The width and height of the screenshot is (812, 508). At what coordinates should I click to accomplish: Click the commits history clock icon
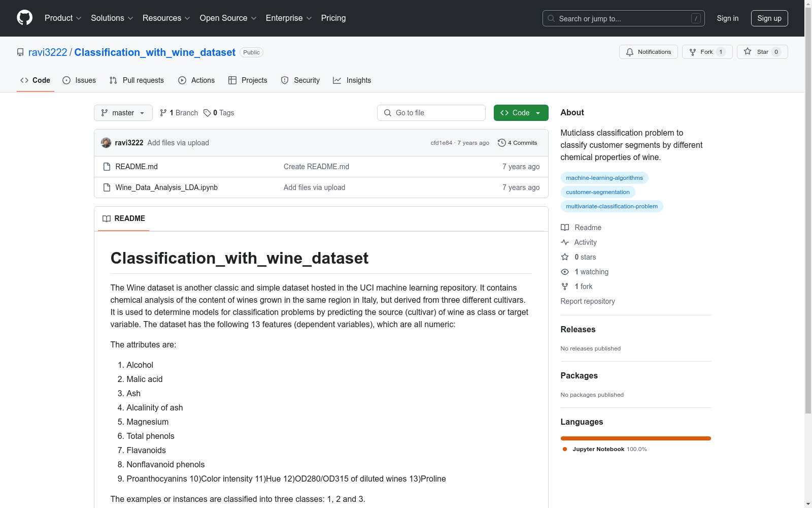(x=502, y=143)
